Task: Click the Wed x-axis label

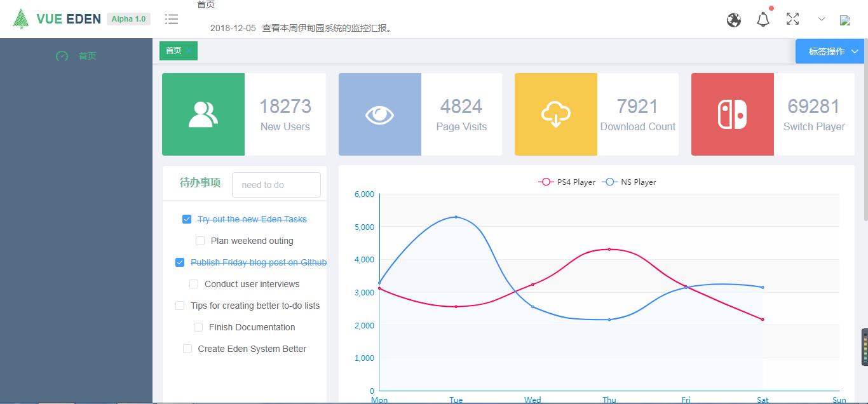Action: point(532,400)
